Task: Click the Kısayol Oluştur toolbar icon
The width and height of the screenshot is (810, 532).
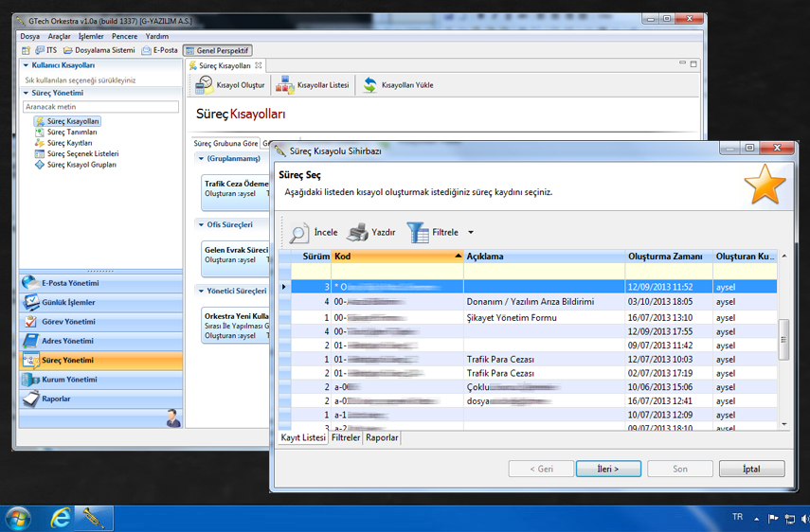Action: 205,85
